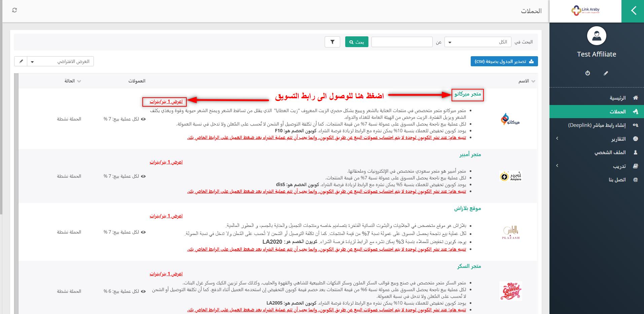Click the coupon code LA2020 line
644x314 pixels.
click(x=364, y=242)
